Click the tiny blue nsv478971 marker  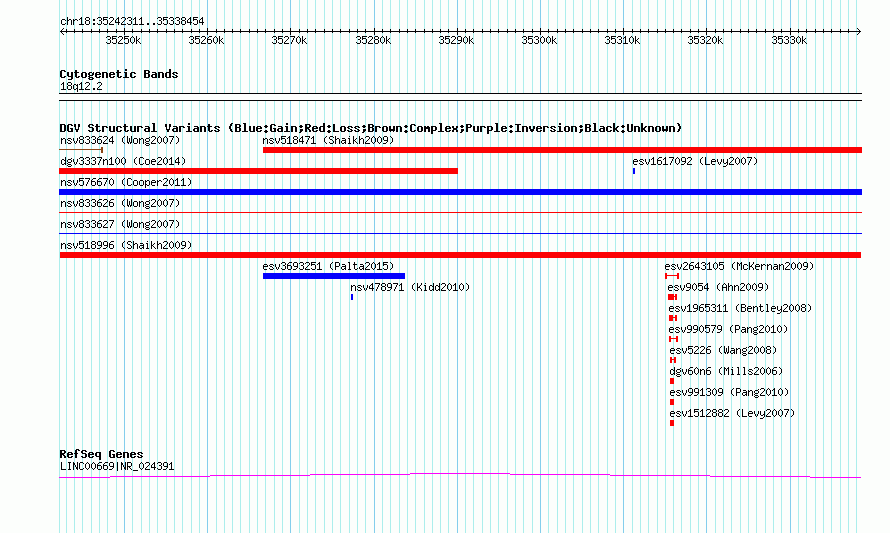point(352,297)
